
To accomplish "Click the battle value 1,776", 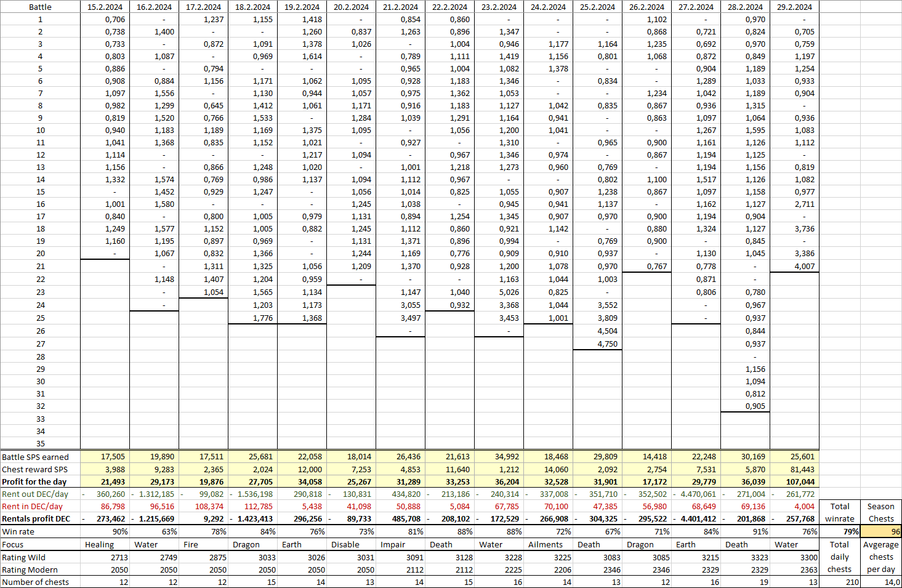I will (x=262, y=318).
